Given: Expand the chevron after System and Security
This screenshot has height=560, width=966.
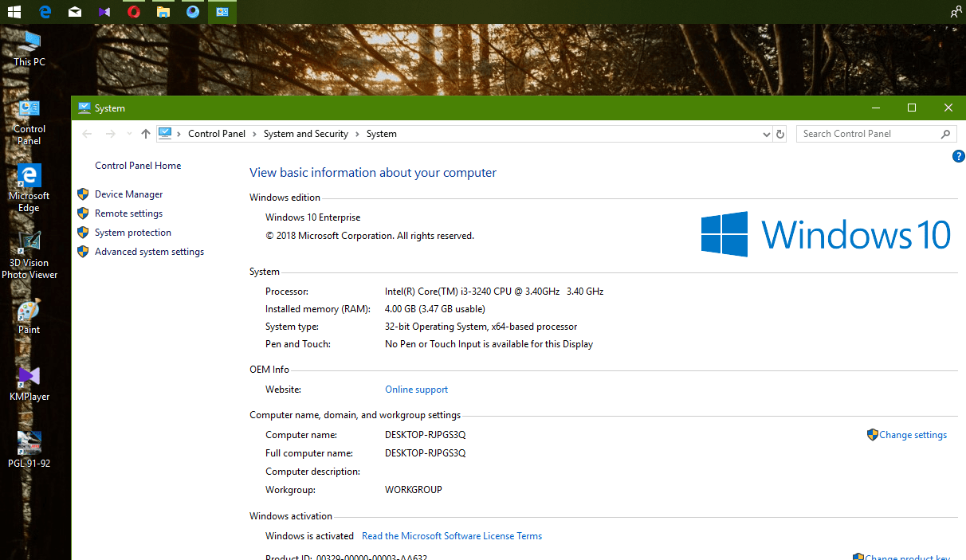Looking at the screenshot, I should 357,134.
